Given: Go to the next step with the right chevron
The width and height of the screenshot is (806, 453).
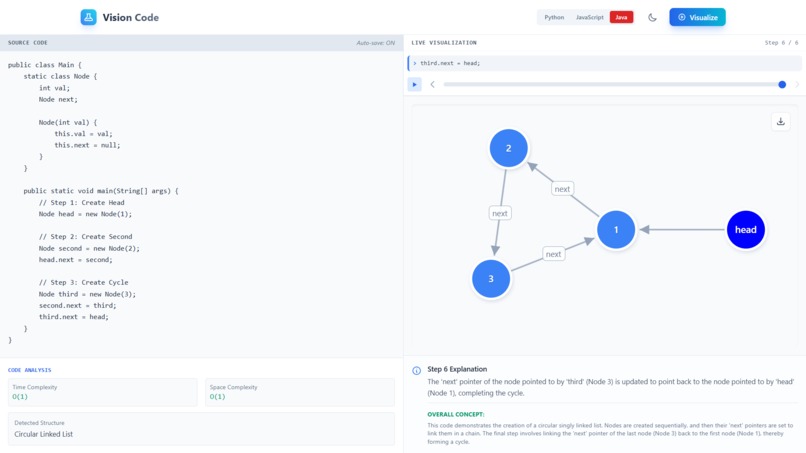Looking at the screenshot, I should [x=797, y=84].
